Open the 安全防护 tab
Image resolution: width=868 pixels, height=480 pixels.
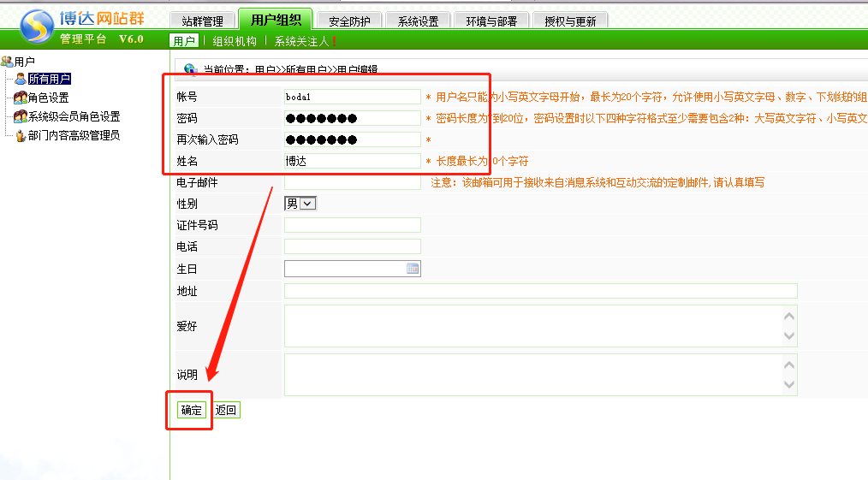tap(349, 21)
